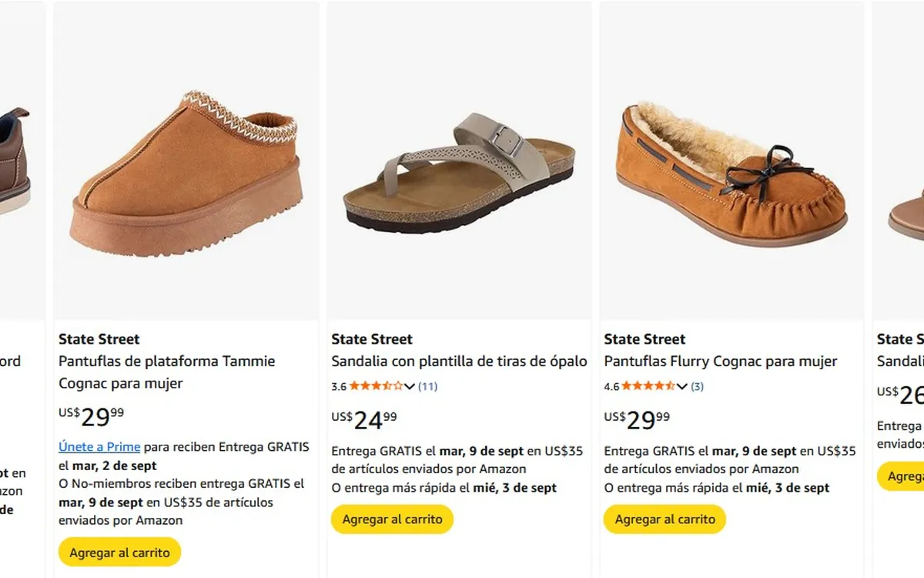Click the US$24.99 sandal price
This screenshot has width=924, height=578.
364,420
